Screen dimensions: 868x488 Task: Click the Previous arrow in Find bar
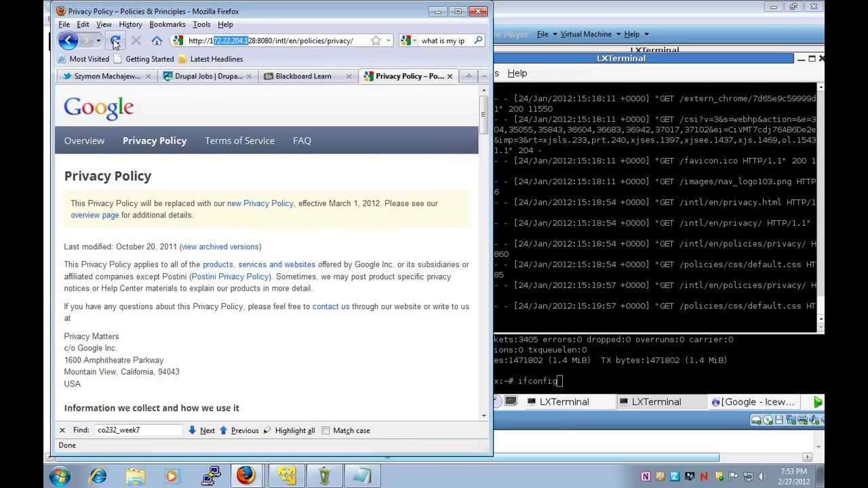click(223, 430)
